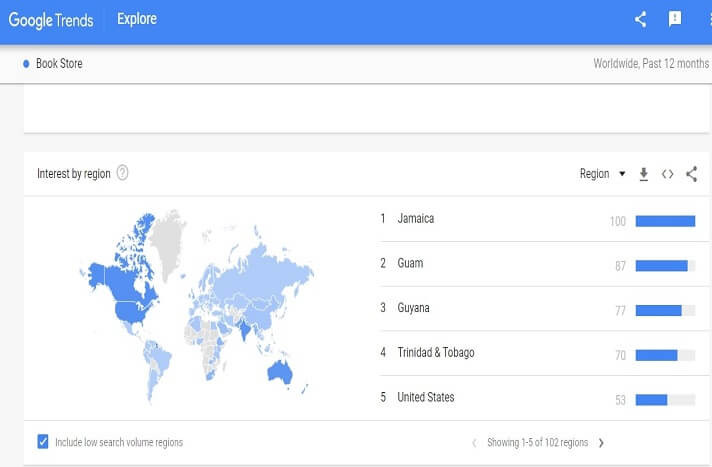Download the region data as CSV
The height and width of the screenshot is (467, 712).
point(644,174)
